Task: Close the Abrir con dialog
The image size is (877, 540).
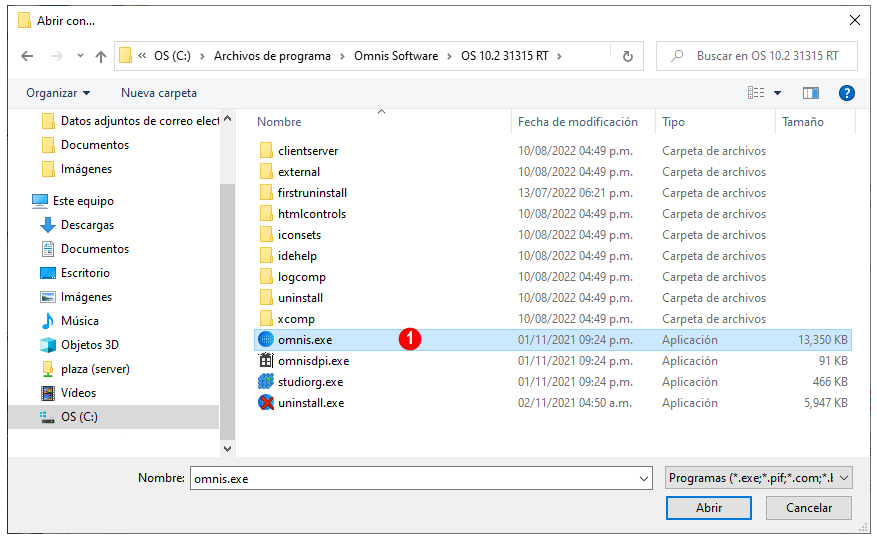Action: [855, 20]
